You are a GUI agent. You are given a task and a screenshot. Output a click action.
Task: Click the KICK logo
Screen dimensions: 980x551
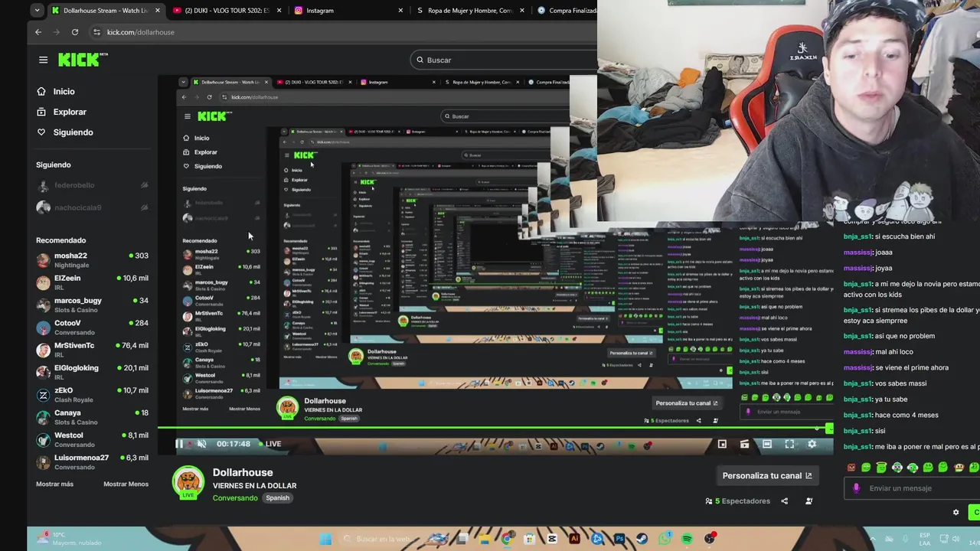(x=83, y=60)
